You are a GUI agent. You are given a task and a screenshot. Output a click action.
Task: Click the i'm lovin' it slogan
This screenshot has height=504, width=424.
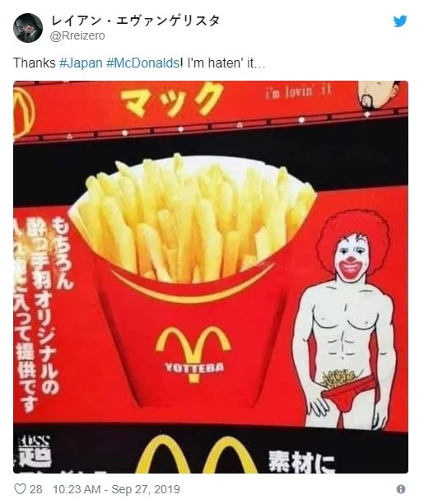[x=299, y=91]
